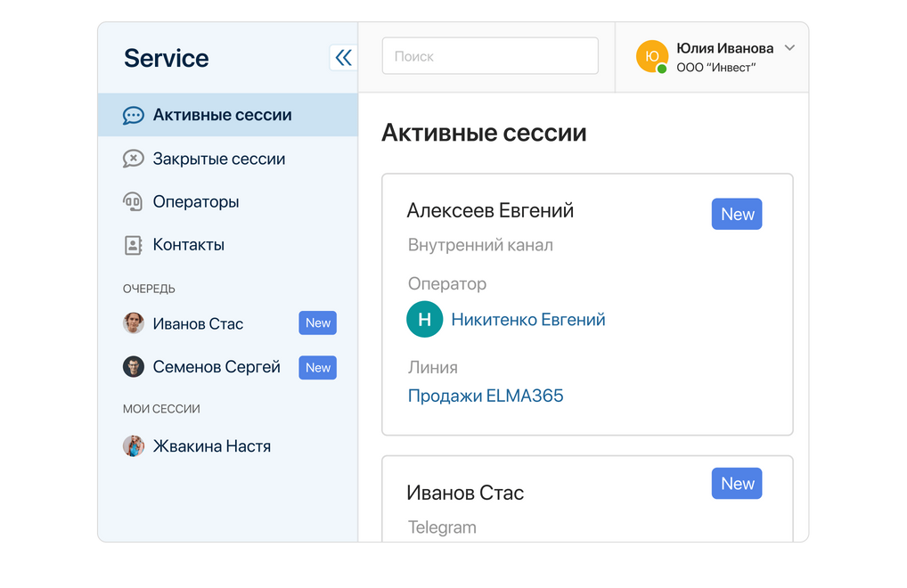Click the Юлия Иванова profile avatar
The height and width of the screenshot is (588, 907).
(x=654, y=56)
